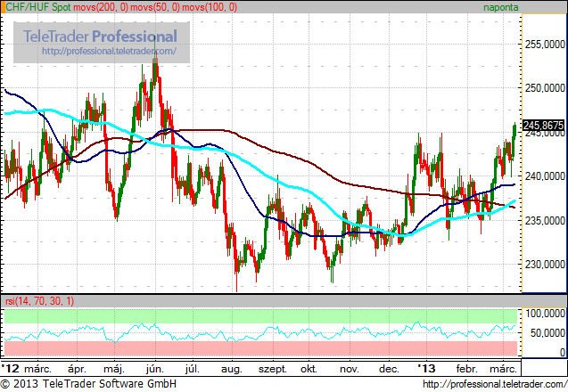Click the jún. month label

pyautogui.click(x=155, y=369)
